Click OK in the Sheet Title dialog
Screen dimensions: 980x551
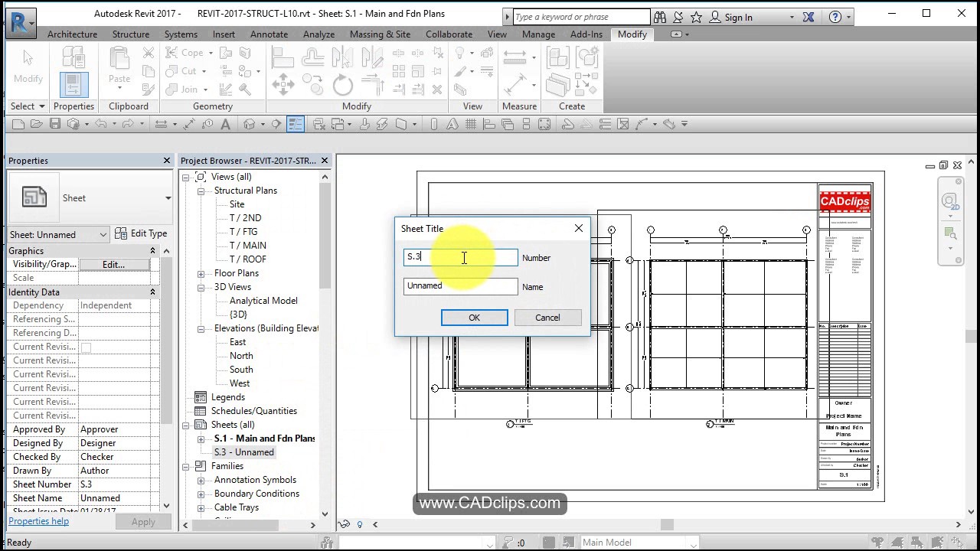click(474, 317)
